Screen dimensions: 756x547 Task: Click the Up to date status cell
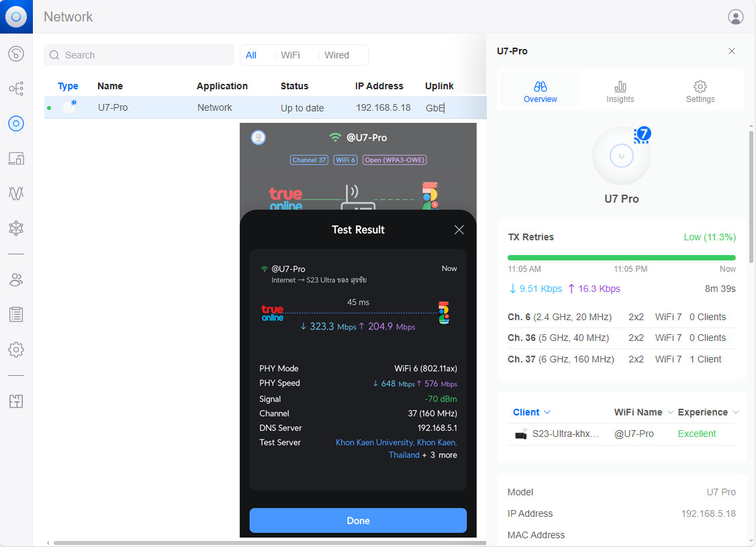(302, 108)
